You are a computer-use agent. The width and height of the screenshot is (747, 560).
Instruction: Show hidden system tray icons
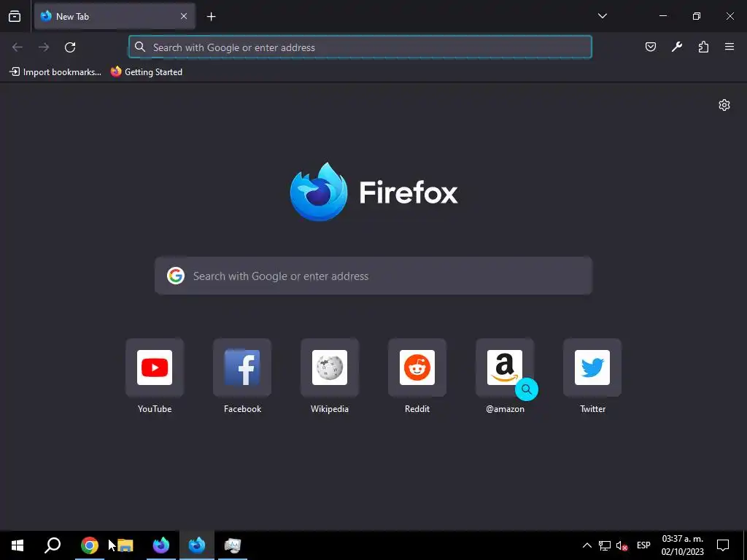pyautogui.click(x=587, y=545)
